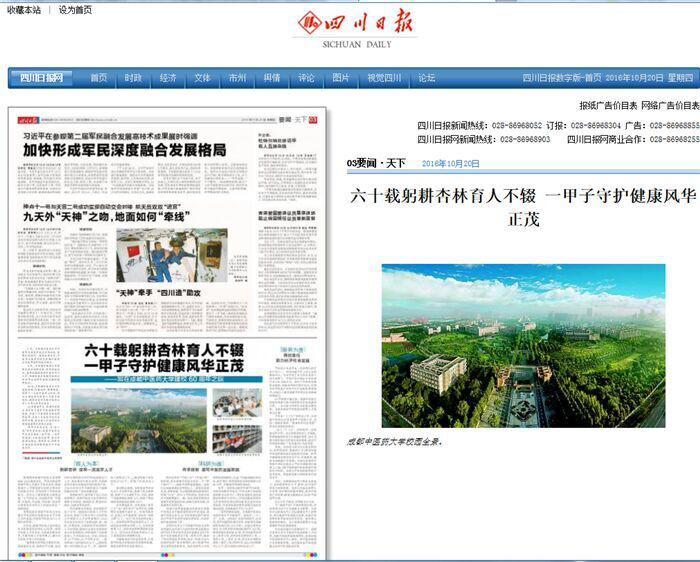
Task: Open the 时政 navigation tab
Action: (x=133, y=78)
